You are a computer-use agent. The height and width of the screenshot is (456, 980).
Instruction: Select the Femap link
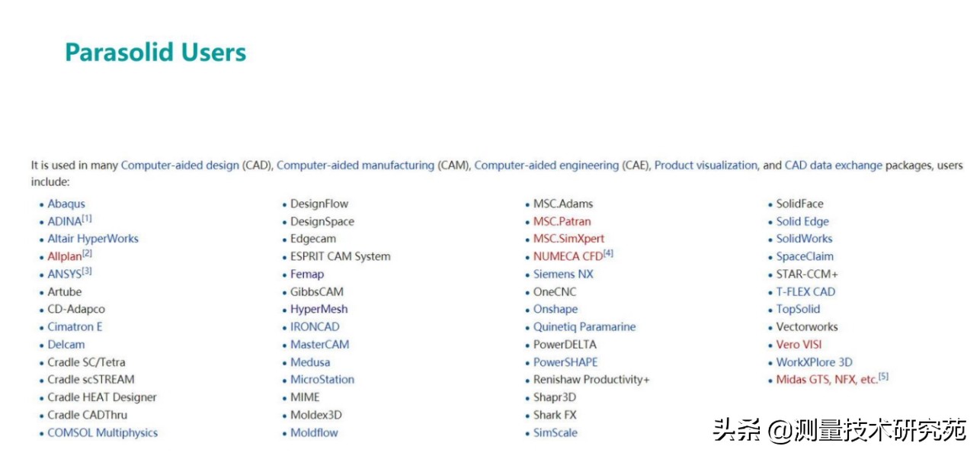306,274
